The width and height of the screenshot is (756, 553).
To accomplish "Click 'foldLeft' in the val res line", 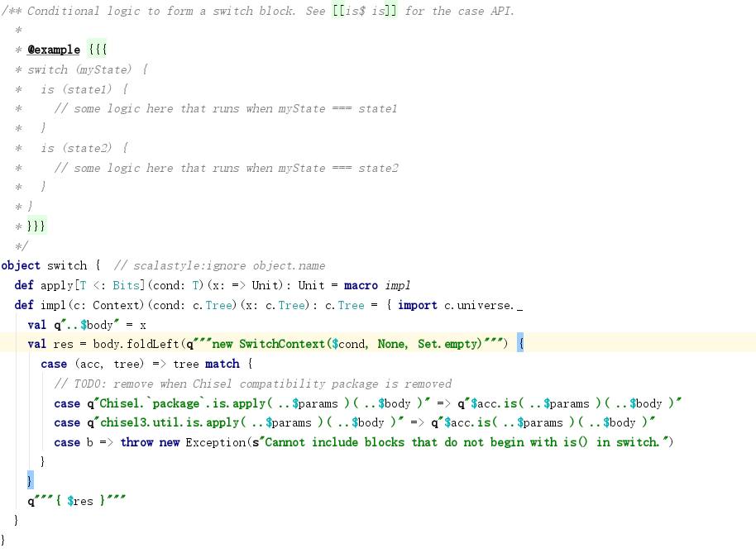I will [x=152, y=344].
